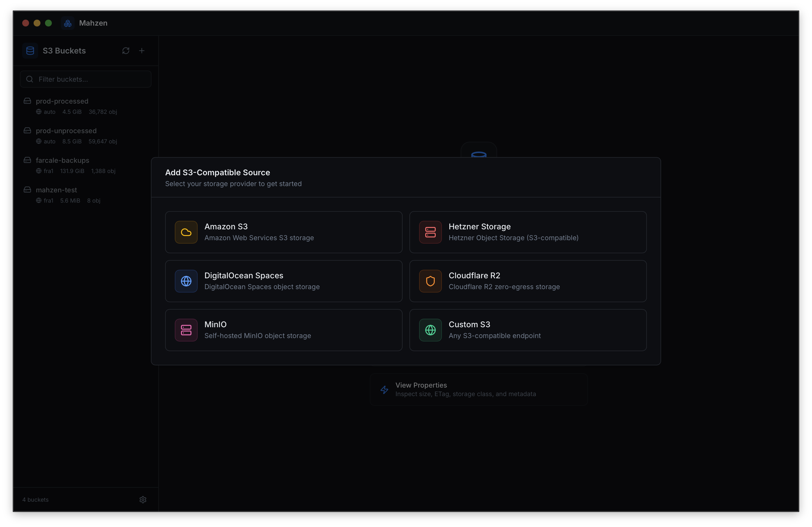Click the DigitalOcean Spaces globe icon

coord(186,281)
